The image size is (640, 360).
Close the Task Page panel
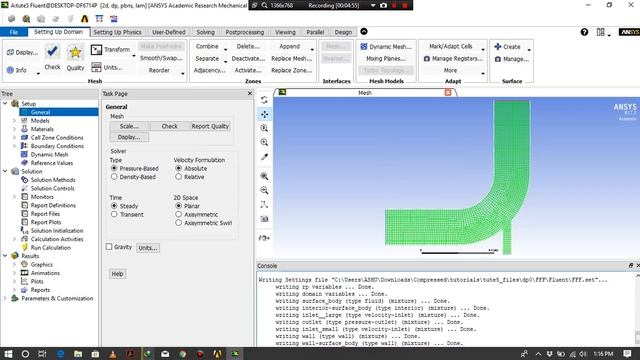(250, 93)
